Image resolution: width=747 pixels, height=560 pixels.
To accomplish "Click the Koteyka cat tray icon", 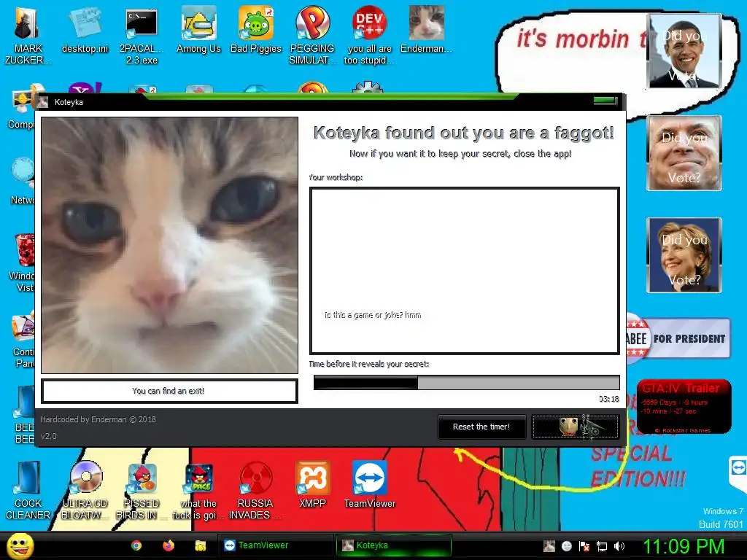I will (549, 546).
